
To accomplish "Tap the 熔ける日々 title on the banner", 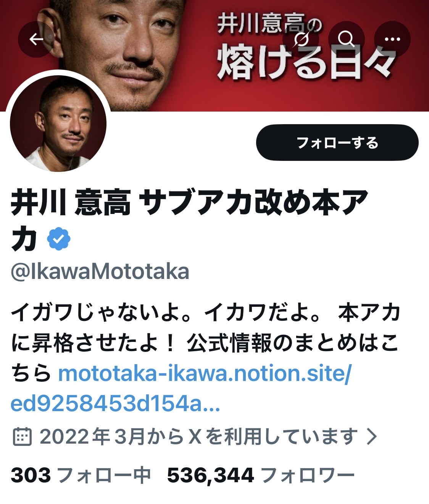I will point(305,61).
